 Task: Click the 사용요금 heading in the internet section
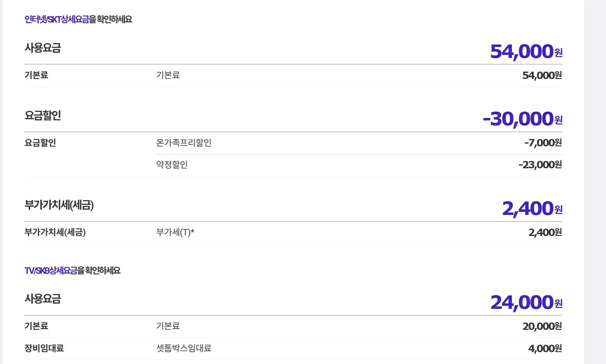43,48
